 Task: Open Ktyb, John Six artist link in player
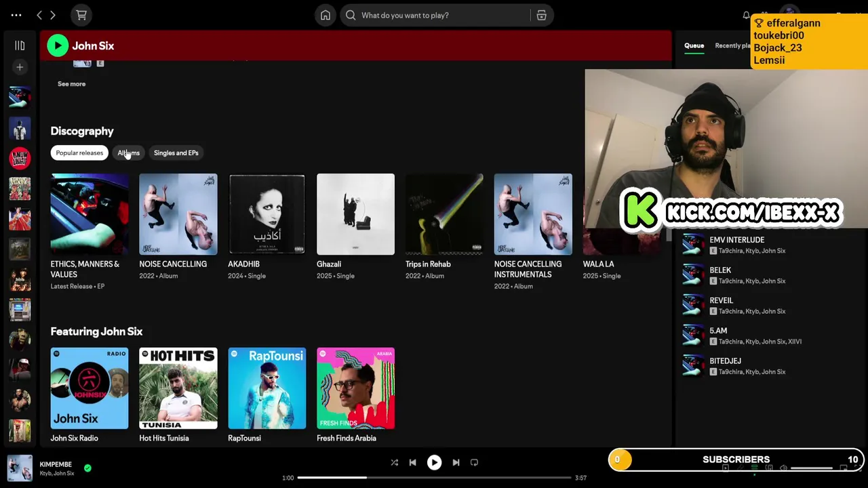pos(57,473)
